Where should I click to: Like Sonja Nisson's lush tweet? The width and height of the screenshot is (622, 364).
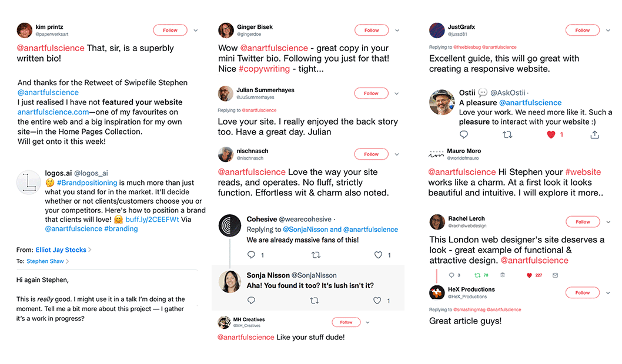tap(377, 301)
